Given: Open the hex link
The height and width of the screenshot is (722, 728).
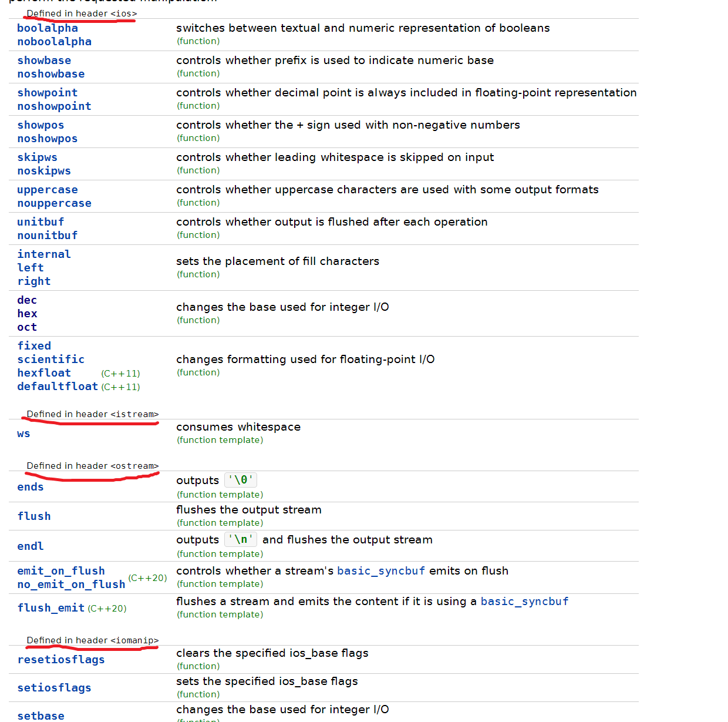Looking at the screenshot, I should (27, 314).
